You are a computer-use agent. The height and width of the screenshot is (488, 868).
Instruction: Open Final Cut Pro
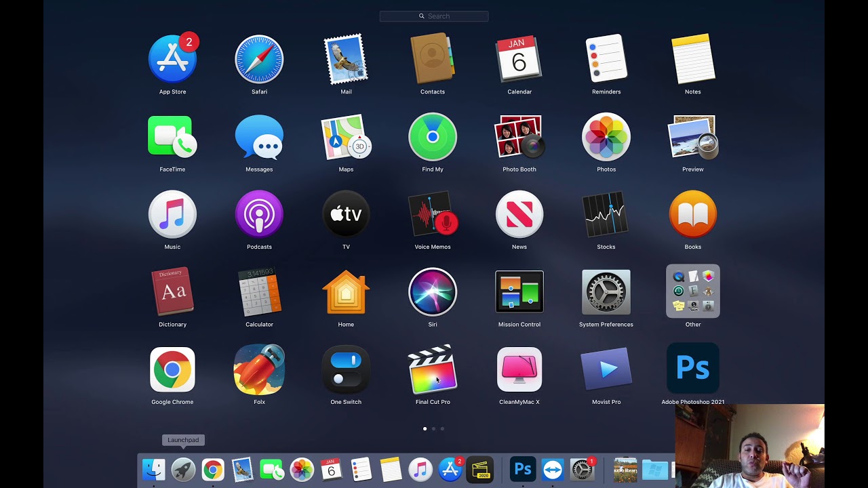[x=433, y=370]
